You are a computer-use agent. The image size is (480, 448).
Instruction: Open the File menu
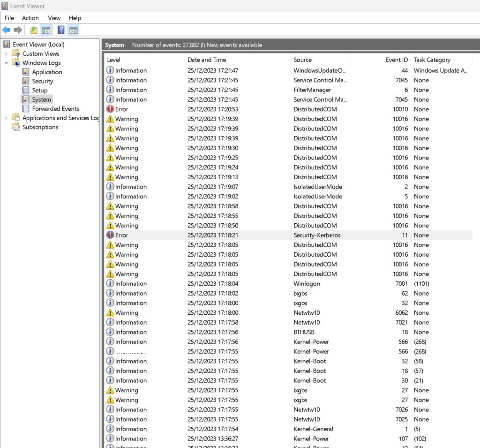point(9,18)
